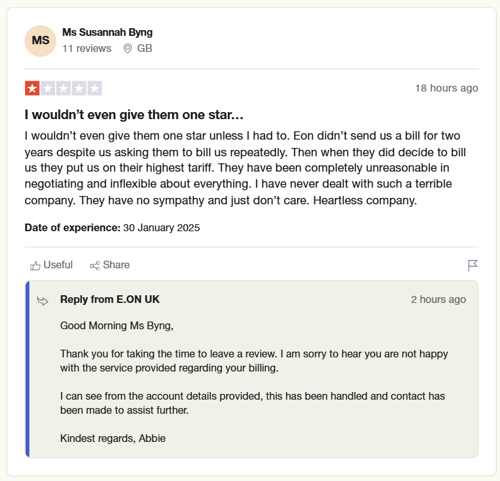Viewport: 500px width, 481px height.
Task: View the reviewer's 11 reviews count
Action: click(x=87, y=48)
